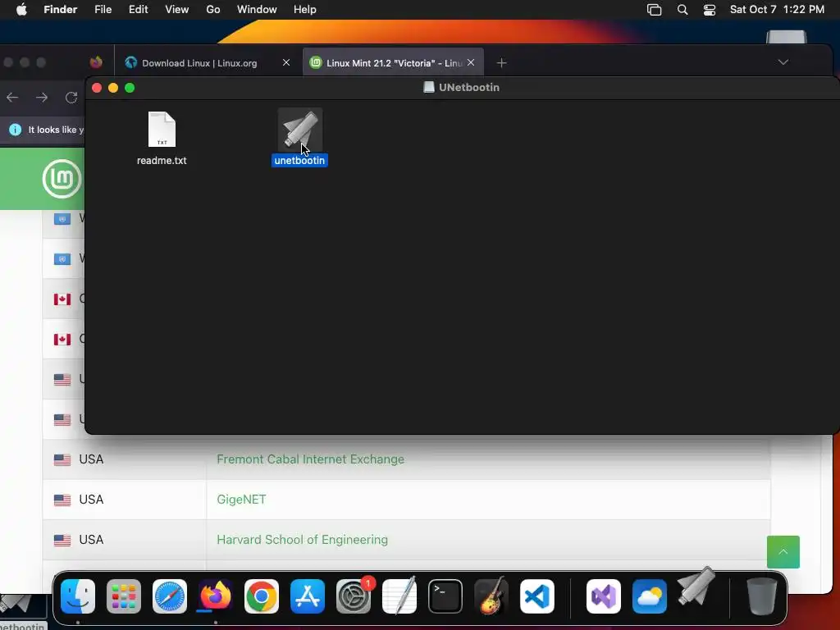
Task: Open Launchpad in the dock
Action: point(124,596)
